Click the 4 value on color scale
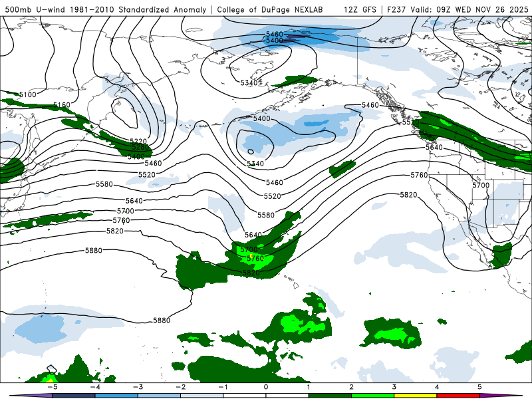 pyautogui.click(x=437, y=387)
